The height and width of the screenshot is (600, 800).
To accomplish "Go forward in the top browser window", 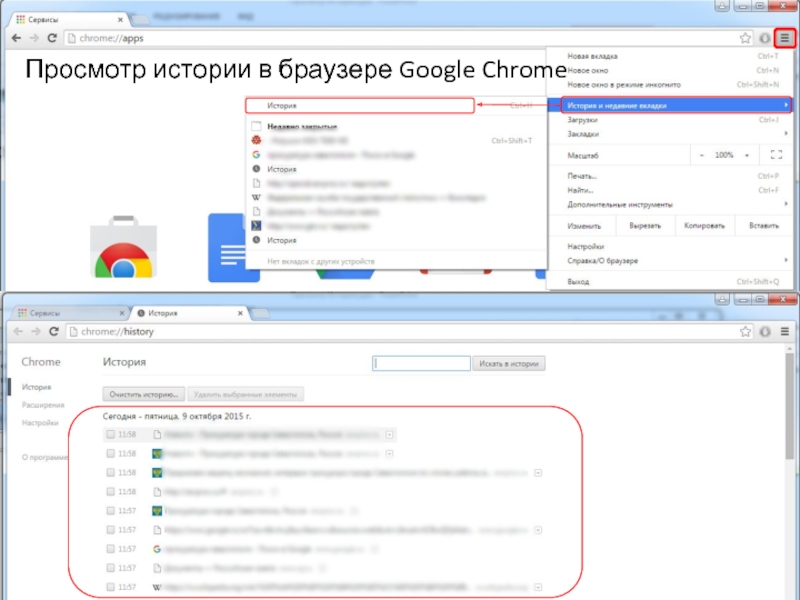I will (x=34, y=38).
